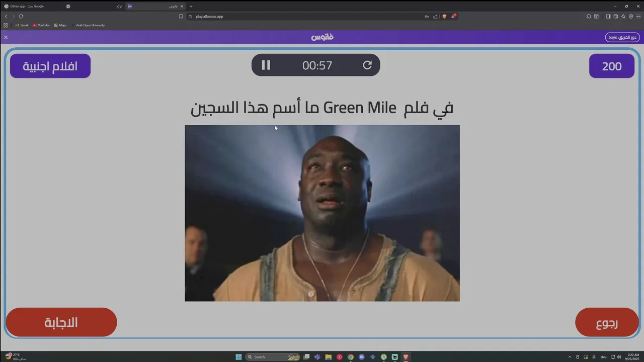This screenshot has height=362, width=644.
Task: Bookmark this page using the bookmark icon
Action: pyautogui.click(x=181, y=16)
